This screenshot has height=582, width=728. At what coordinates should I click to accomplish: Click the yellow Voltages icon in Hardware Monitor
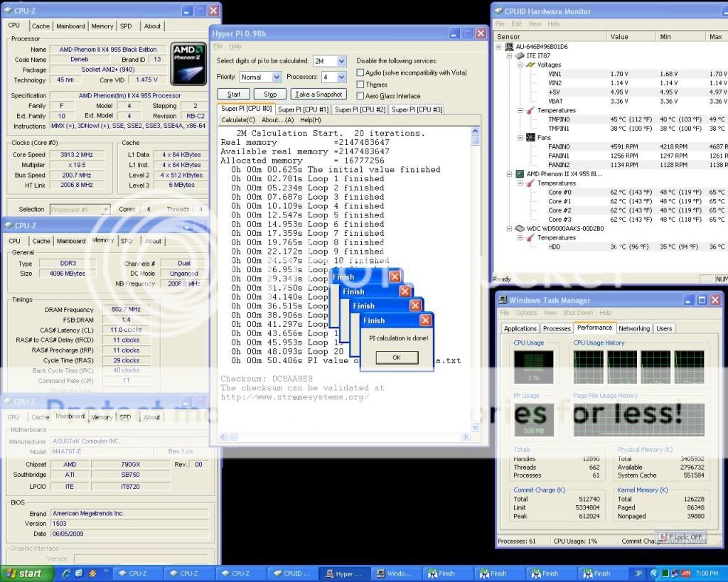point(530,65)
